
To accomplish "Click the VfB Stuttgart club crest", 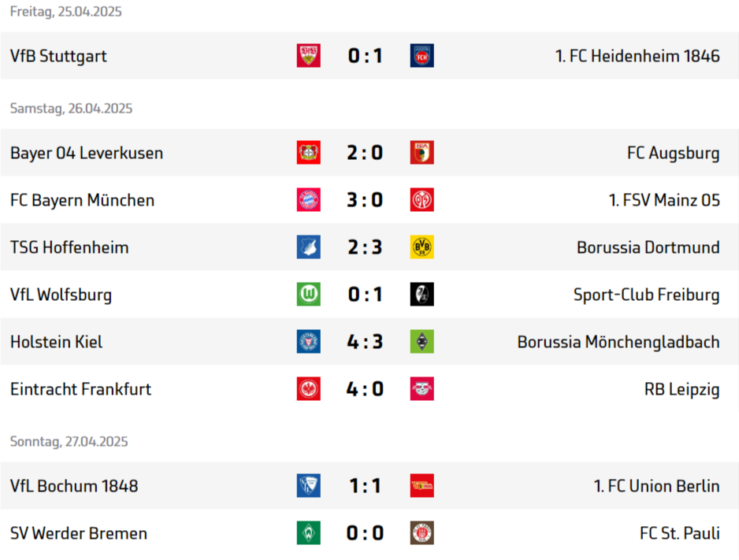I will (308, 56).
